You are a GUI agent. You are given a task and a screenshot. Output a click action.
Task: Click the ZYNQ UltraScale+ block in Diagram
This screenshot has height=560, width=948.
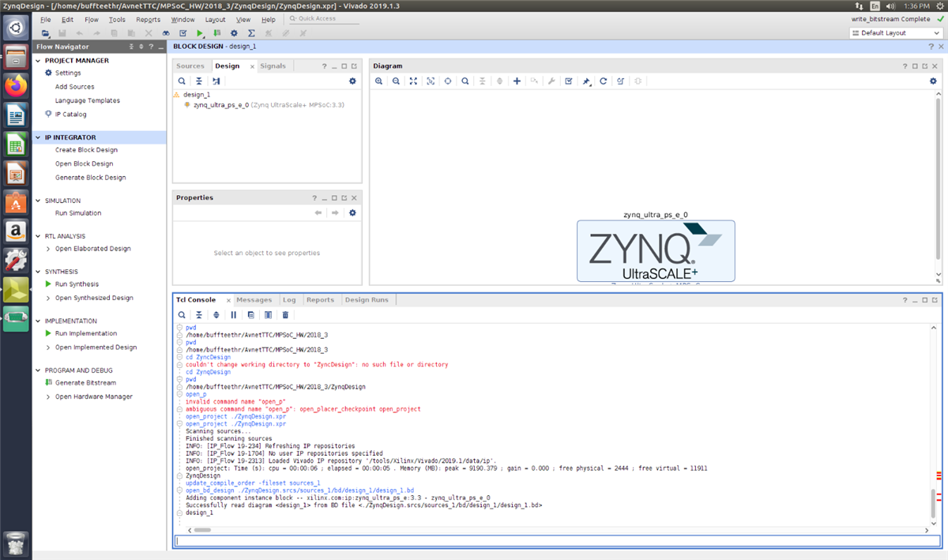click(656, 250)
